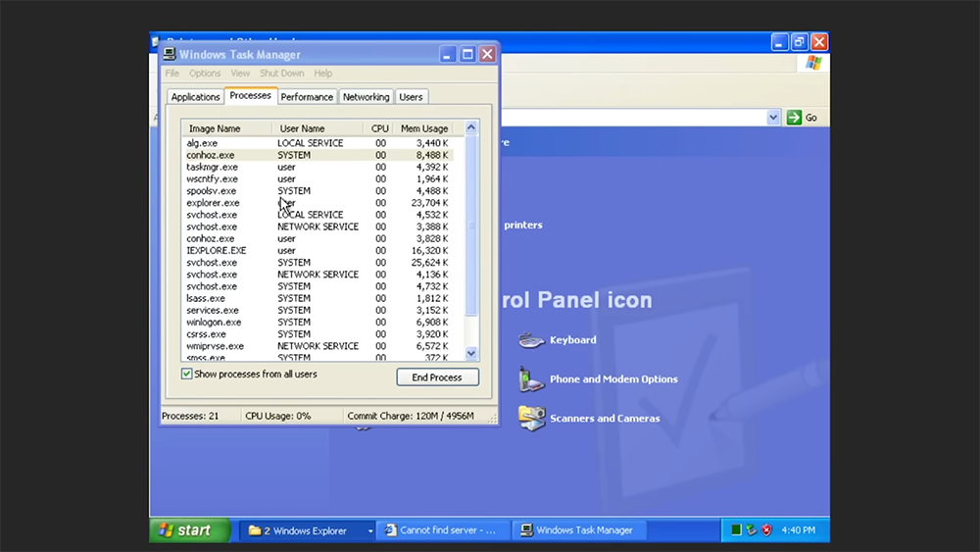The width and height of the screenshot is (980, 552).
Task: Click the Go button label
Action: (x=811, y=118)
